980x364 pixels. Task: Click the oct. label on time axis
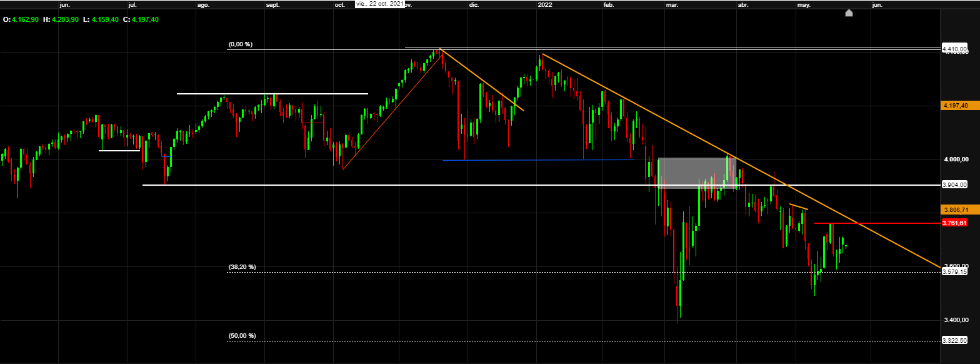click(x=339, y=4)
